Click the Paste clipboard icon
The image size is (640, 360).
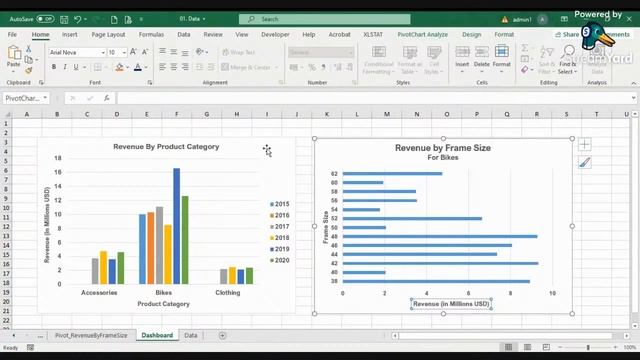(14, 53)
